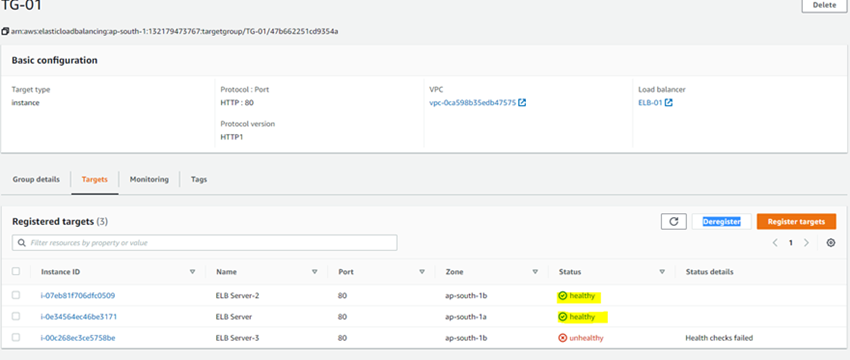Open instance i-0e34564ec46be3171 link

tap(79, 317)
